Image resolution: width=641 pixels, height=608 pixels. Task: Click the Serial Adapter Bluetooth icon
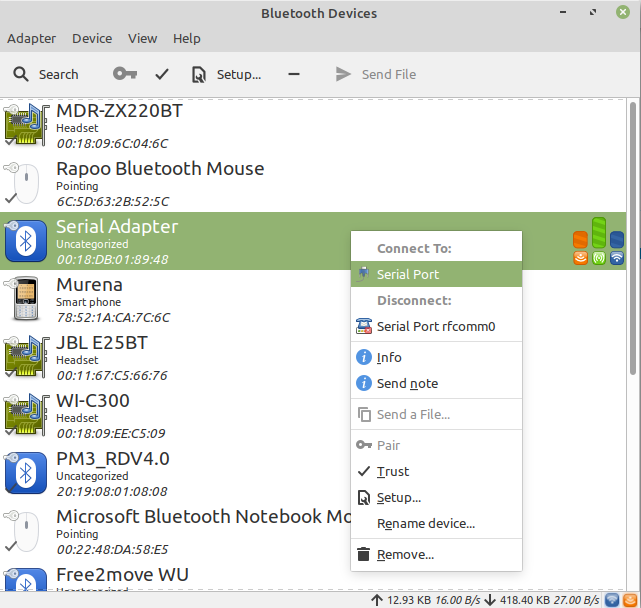click(25, 241)
